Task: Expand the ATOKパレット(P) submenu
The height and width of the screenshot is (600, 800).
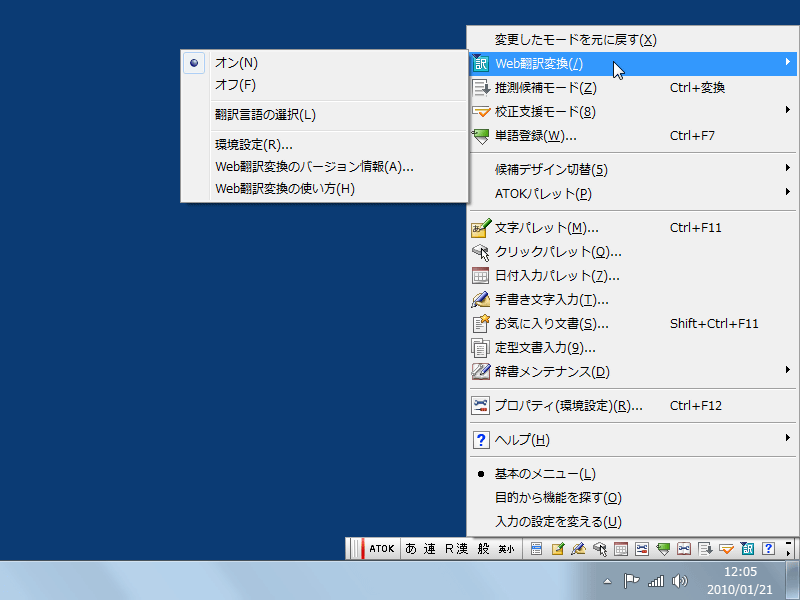Action: click(x=633, y=193)
